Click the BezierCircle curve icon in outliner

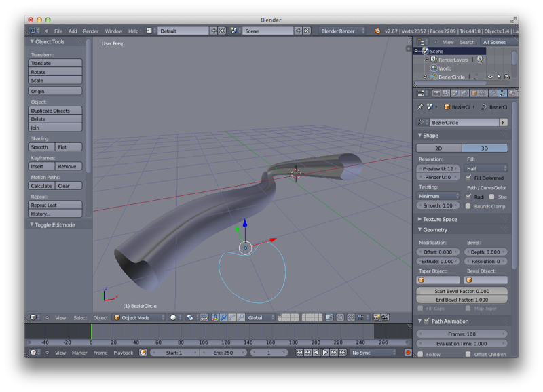(x=434, y=77)
